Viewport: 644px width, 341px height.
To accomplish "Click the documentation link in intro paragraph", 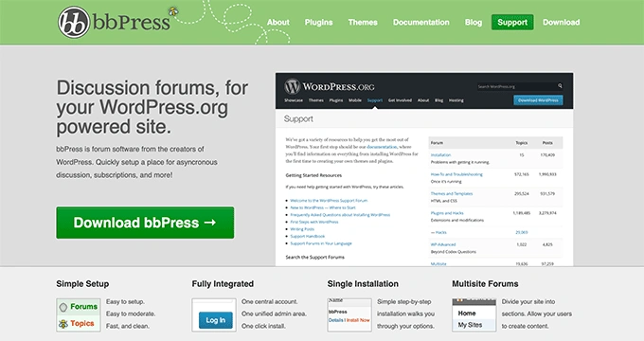I will [382, 147].
